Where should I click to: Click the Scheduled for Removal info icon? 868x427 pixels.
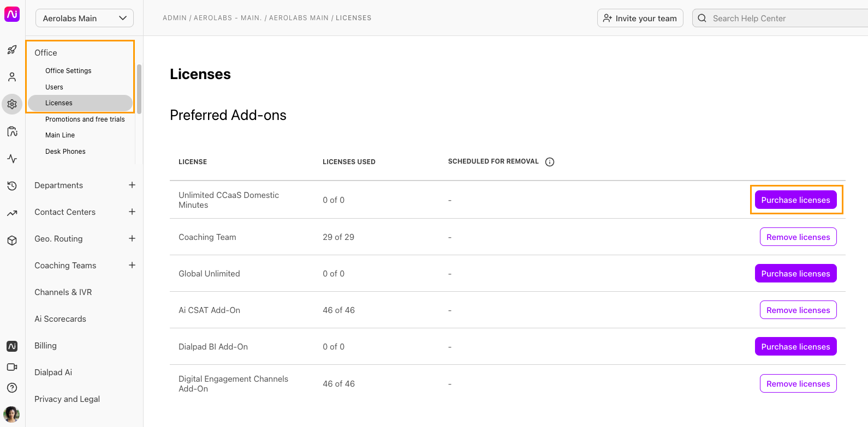tap(550, 162)
